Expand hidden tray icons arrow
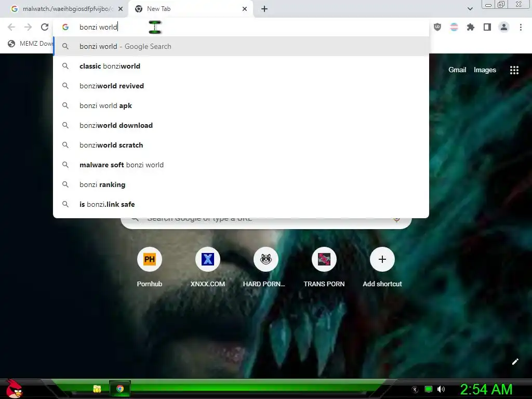 tap(415, 389)
